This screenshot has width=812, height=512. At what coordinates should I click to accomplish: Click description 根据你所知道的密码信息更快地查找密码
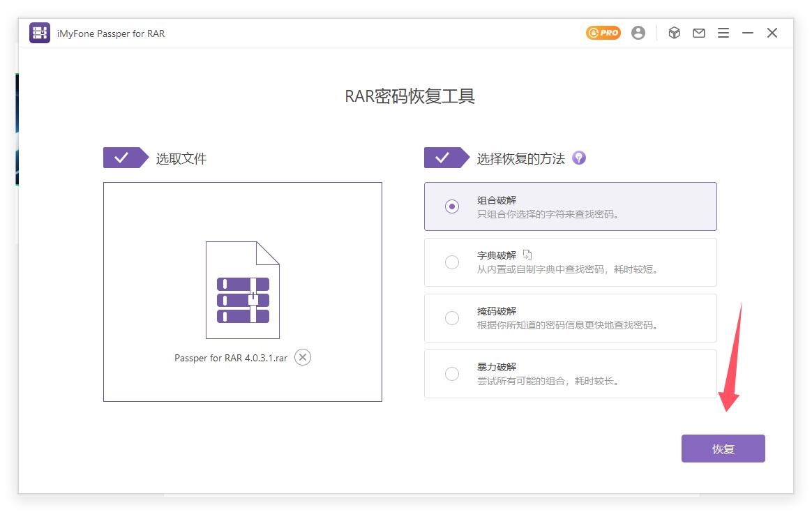click(567, 326)
